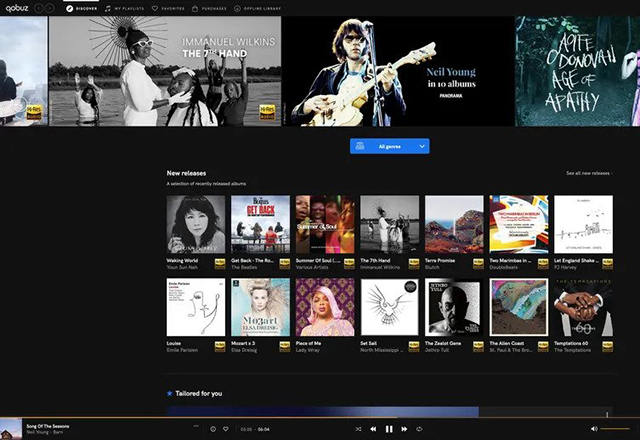Open the Two Marimbas in Berlin album cover
Image resolution: width=640 pixels, height=440 pixels.
point(519,224)
